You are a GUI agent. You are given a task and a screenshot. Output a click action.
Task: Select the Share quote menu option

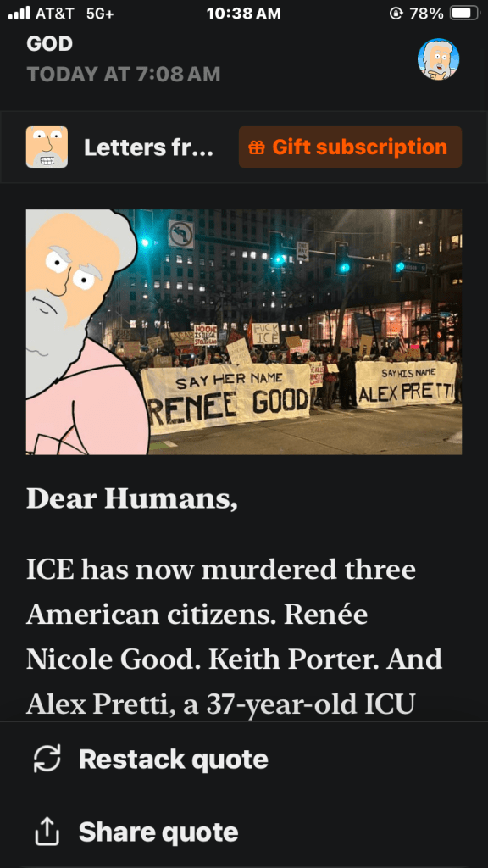[244, 832]
